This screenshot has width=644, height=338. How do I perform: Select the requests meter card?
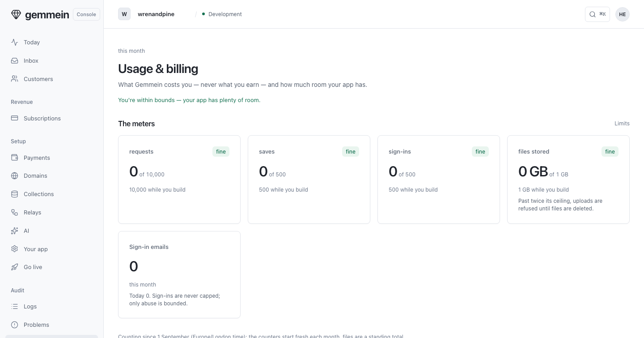[x=179, y=180]
